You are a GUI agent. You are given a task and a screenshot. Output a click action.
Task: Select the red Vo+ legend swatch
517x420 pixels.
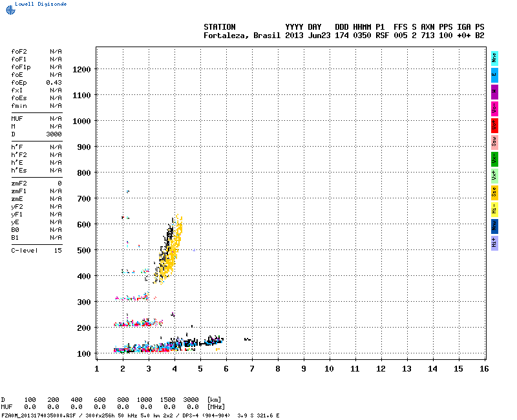(494, 125)
